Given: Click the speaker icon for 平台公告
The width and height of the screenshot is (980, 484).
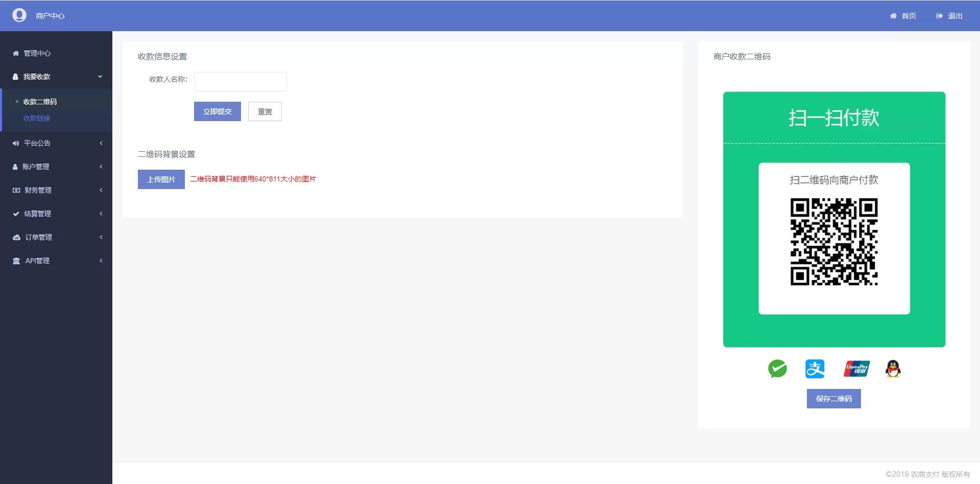Looking at the screenshot, I should click(16, 143).
